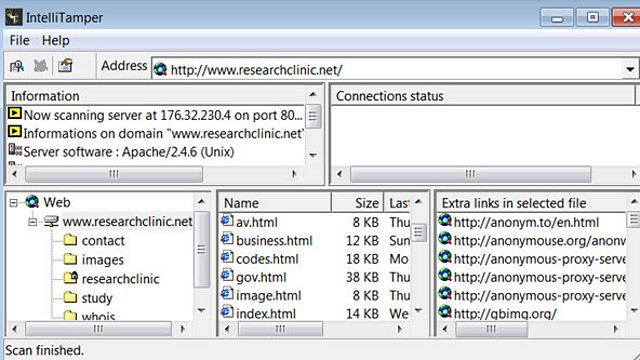Viewport: 640px width, 360px height.
Task: Click globe icon beside http://anonym.to/en.html
Action: point(445,221)
